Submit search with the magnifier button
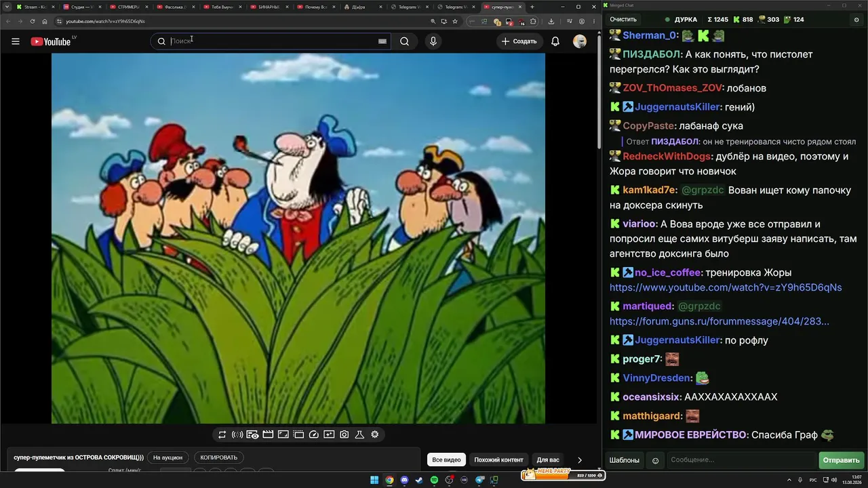Screen dimensions: 868x488 [x=404, y=41]
